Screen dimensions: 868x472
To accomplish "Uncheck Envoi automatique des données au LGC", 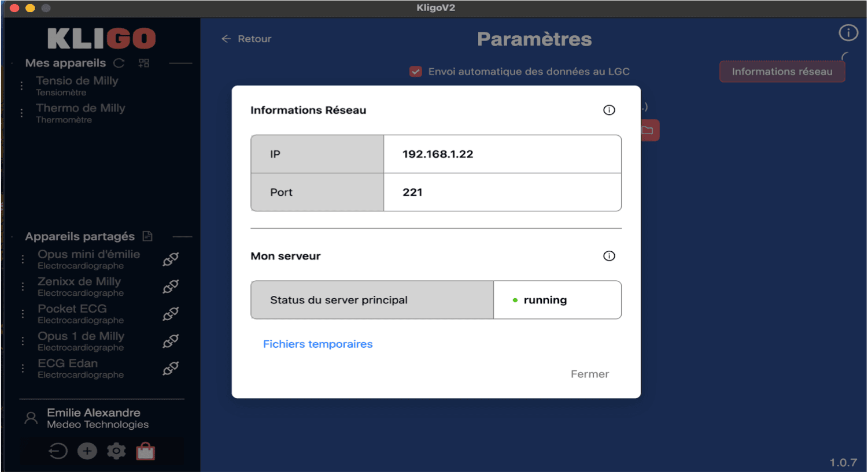I will point(415,71).
